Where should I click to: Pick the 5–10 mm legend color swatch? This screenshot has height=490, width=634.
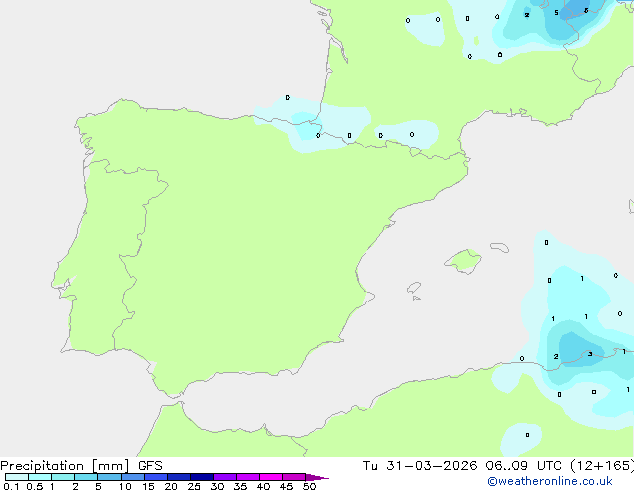click(x=109, y=477)
